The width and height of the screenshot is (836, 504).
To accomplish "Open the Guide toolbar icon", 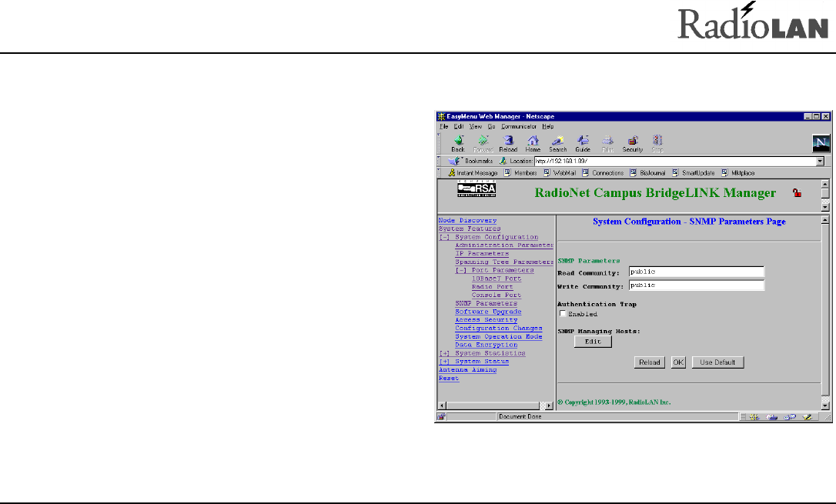I will coord(583,143).
